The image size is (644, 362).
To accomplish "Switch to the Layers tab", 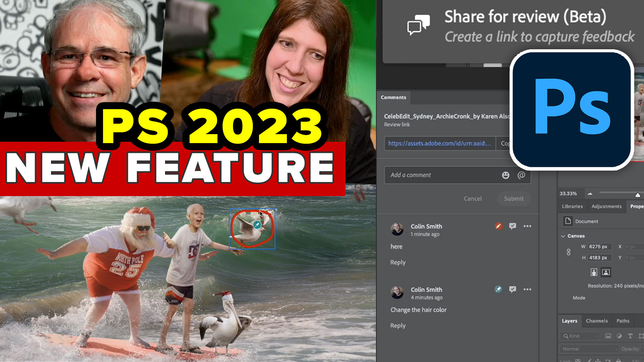I will click(570, 321).
